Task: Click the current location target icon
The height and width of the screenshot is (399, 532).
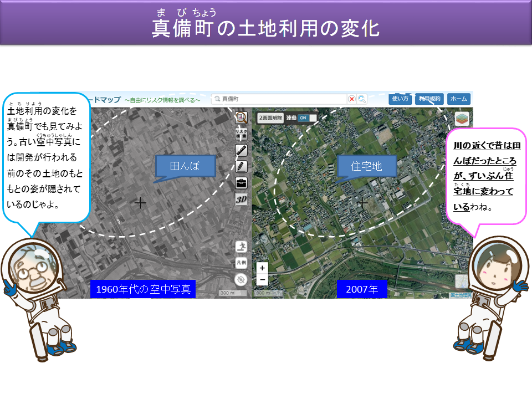Action: coord(241,280)
